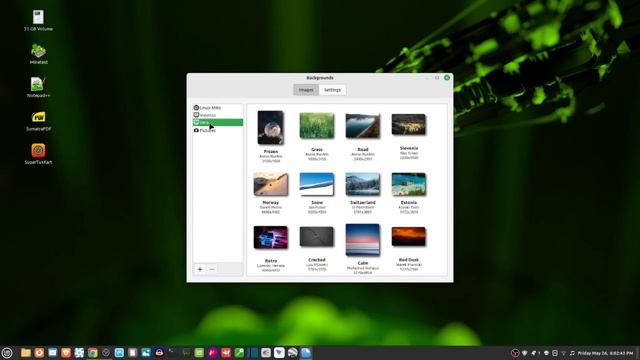Apply the Retro wallpaper

271,238
